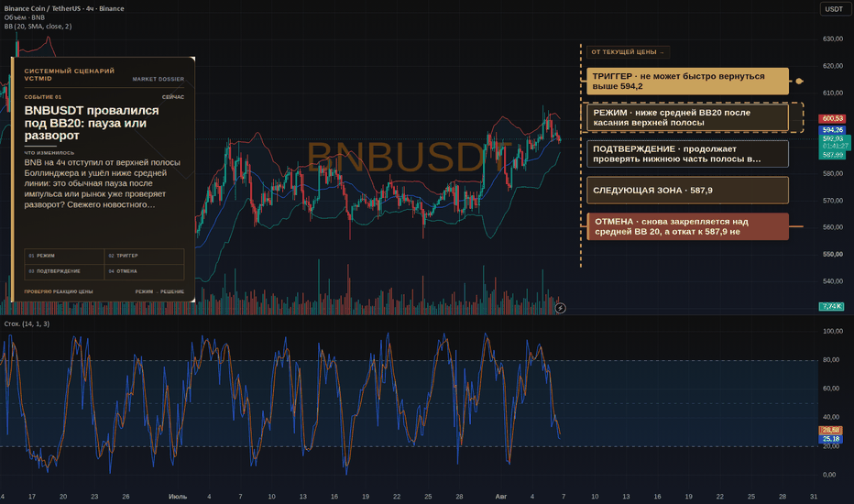
Task: Click the 630,00 price axis label
Action: (x=833, y=38)
